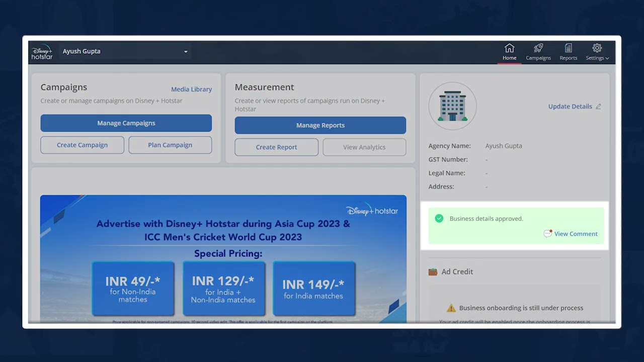Image resolution: width=644 pixels, height=362 pixels.
Task: Click the Create Campaign button
Action: 82,145
